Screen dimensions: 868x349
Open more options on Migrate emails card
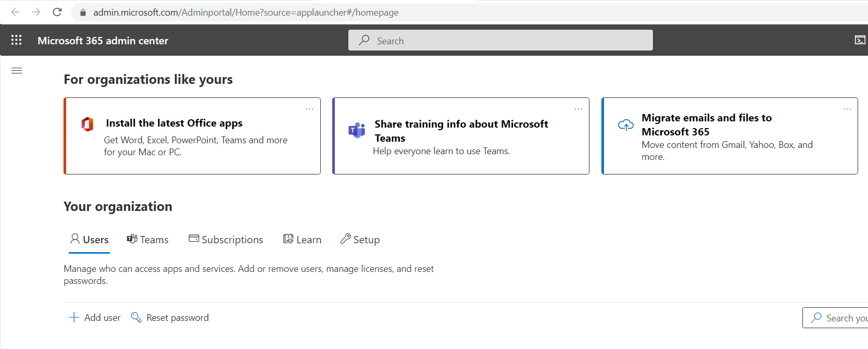(847, 109)
